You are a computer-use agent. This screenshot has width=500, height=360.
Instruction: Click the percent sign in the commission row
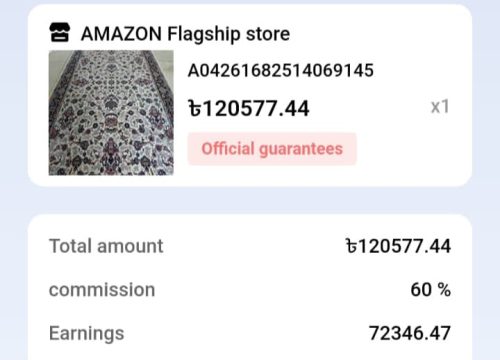[444, 289]
